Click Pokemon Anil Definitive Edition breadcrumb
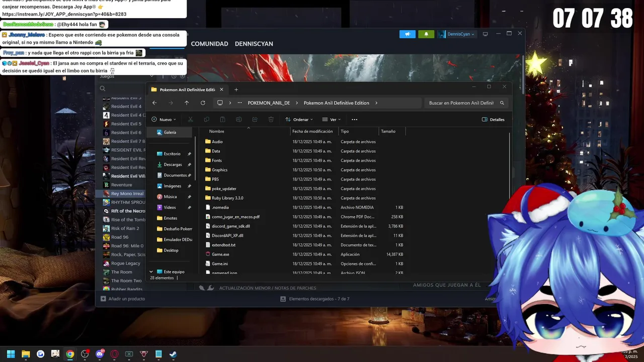 click(336, 103)
